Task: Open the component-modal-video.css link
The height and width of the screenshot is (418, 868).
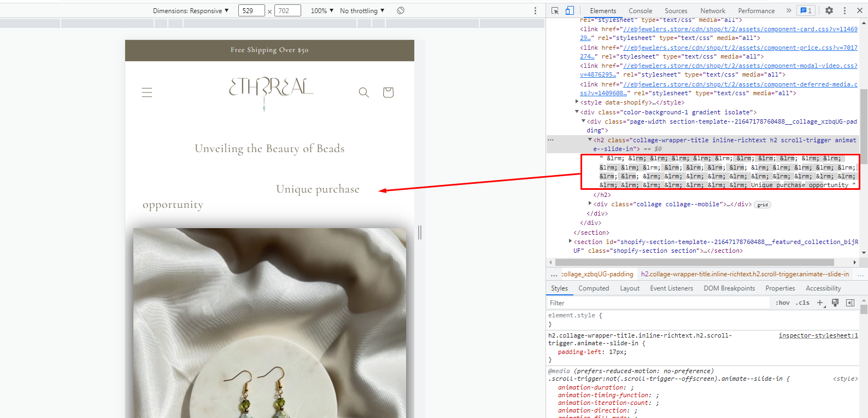Action: (741, 66)
